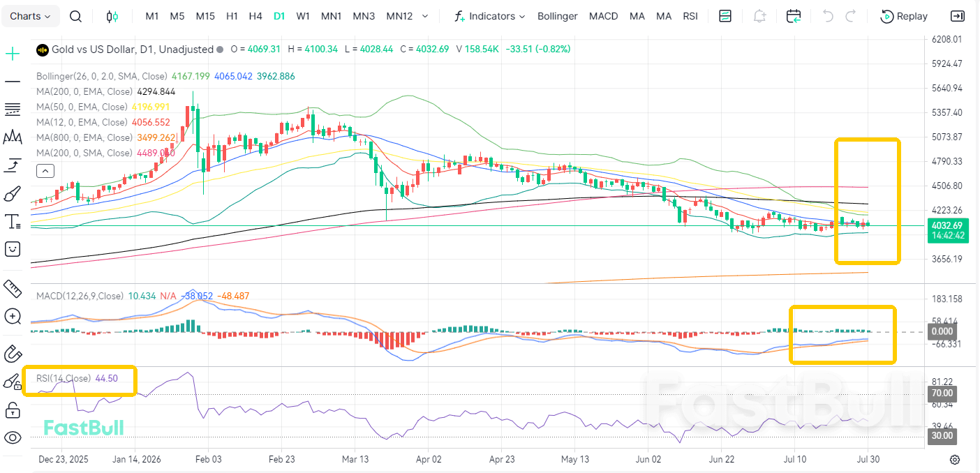Collapse the indicator legend list

tap(45, 170)
